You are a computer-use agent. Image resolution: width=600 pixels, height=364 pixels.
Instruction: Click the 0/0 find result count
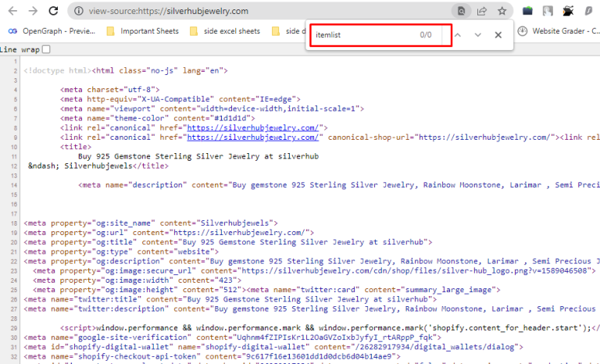(426, 35)
